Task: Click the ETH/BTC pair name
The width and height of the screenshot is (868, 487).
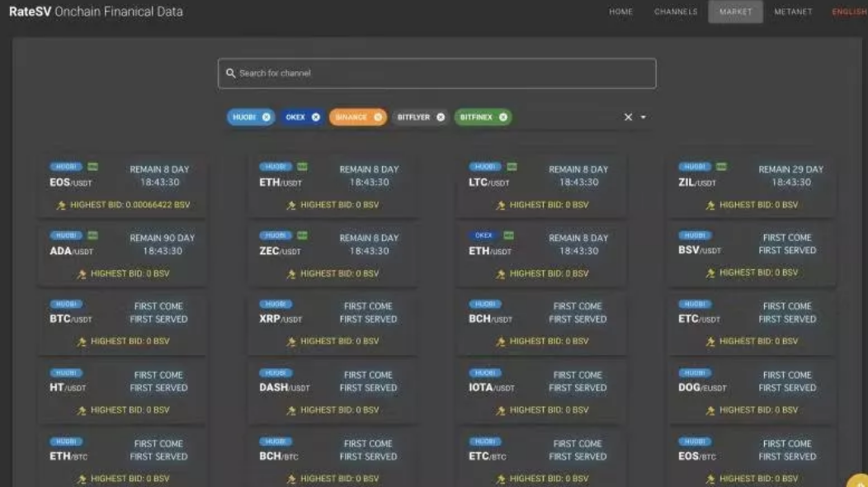Action: [68, 456]
